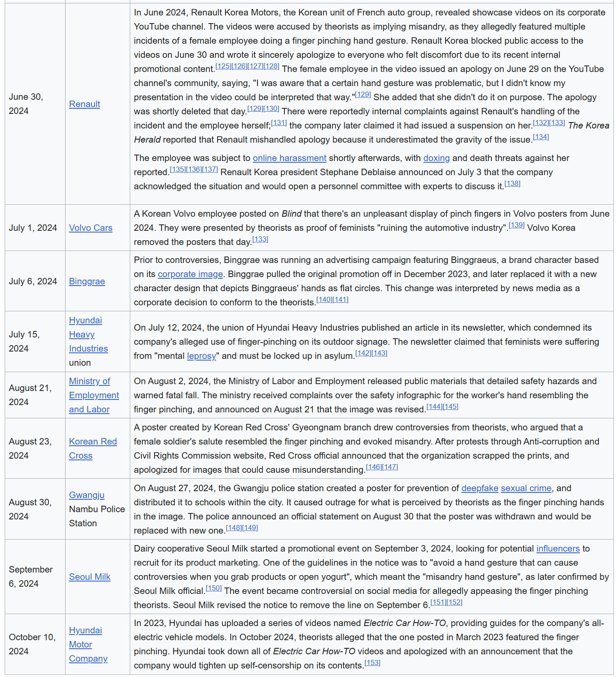The image size is (616, 677).
Task: Follow the corporate image link
Action: pos(190,274)
